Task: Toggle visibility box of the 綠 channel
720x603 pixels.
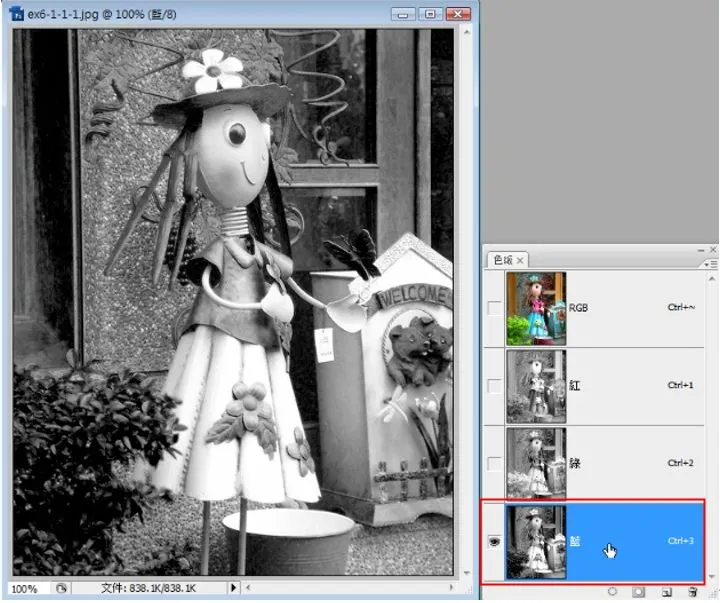Action: [x=494, y=463]
